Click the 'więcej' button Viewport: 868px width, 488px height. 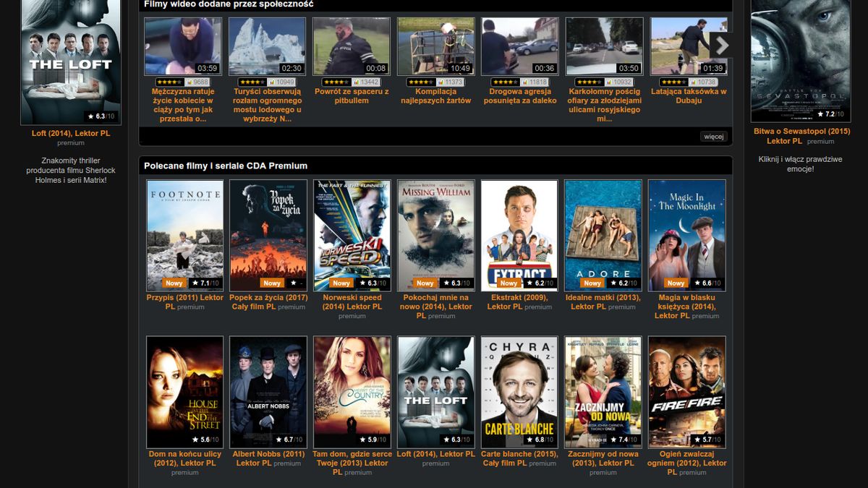(713, 136)
